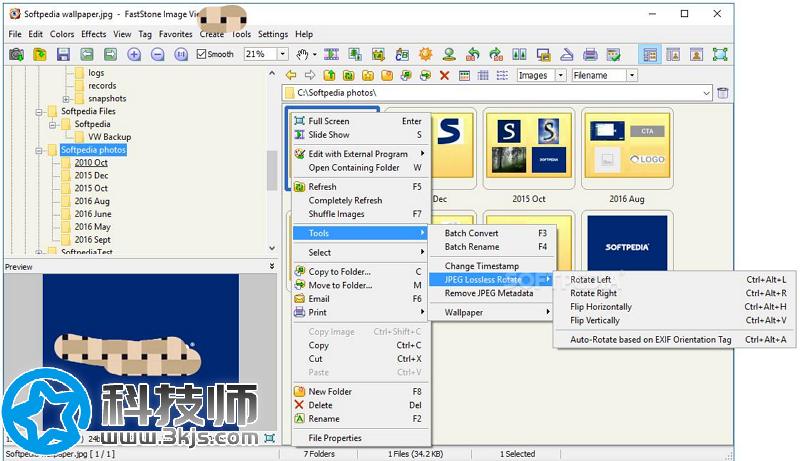Click the scanner toolbar icon

tap(567, 54)
